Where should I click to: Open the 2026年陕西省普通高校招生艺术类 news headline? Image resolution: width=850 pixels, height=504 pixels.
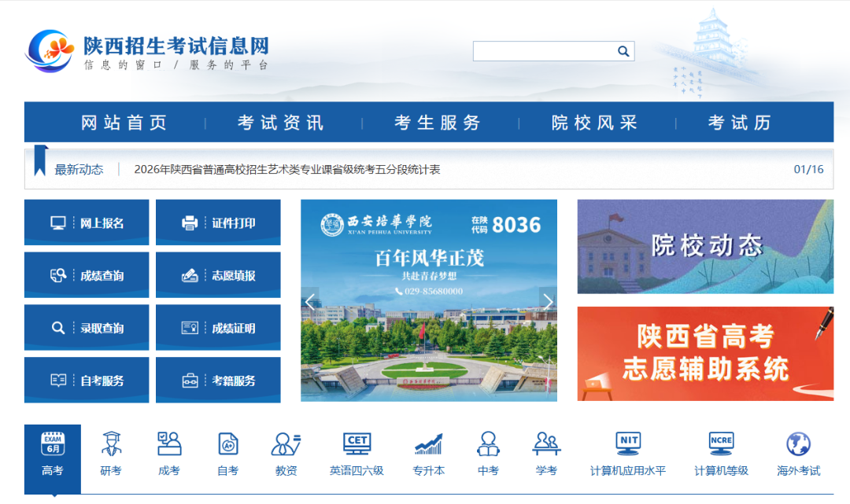click(x=286, y=170)
